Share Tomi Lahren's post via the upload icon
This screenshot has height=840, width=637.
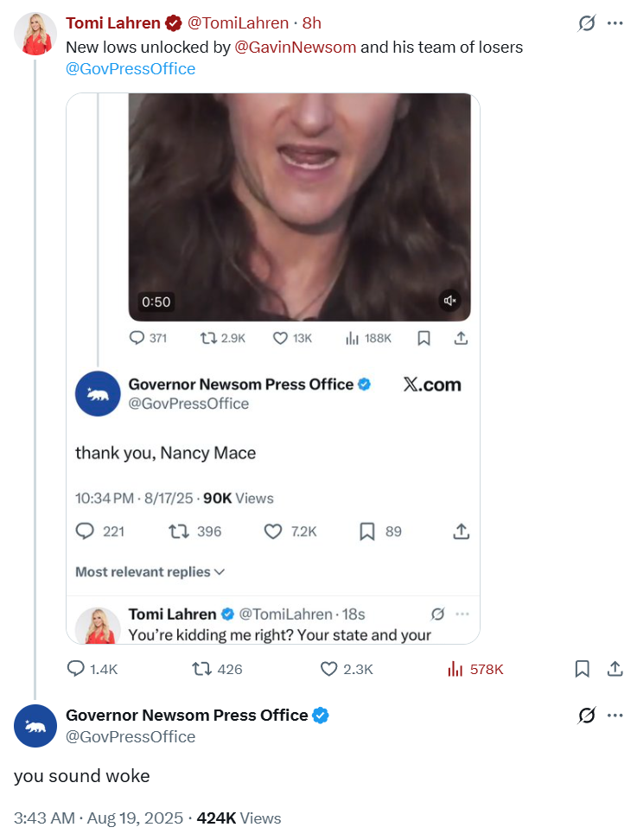[615, 669]
